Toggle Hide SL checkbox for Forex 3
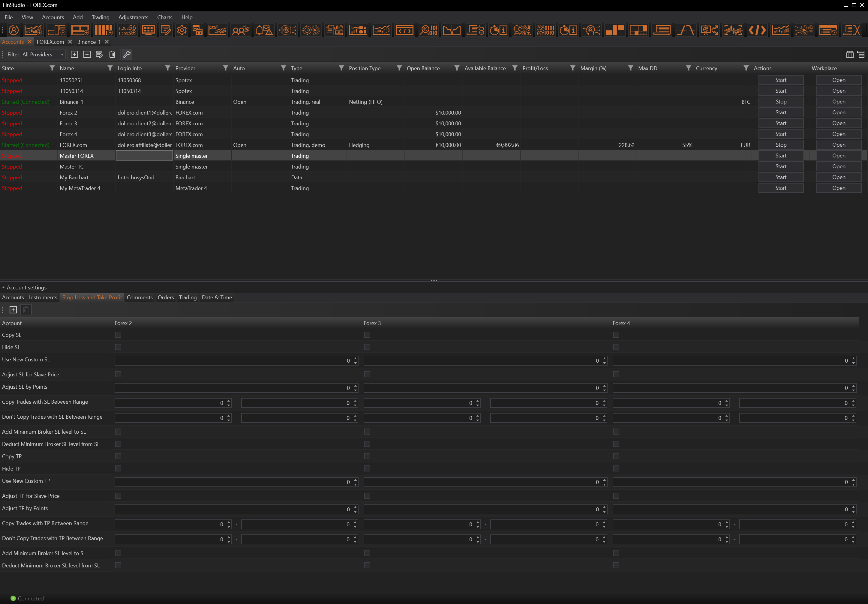 coord(367,347)
